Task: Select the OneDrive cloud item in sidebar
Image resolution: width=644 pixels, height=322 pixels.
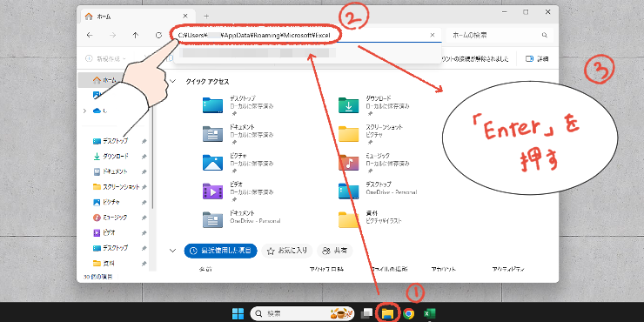Action: click(x=100, y=111)
